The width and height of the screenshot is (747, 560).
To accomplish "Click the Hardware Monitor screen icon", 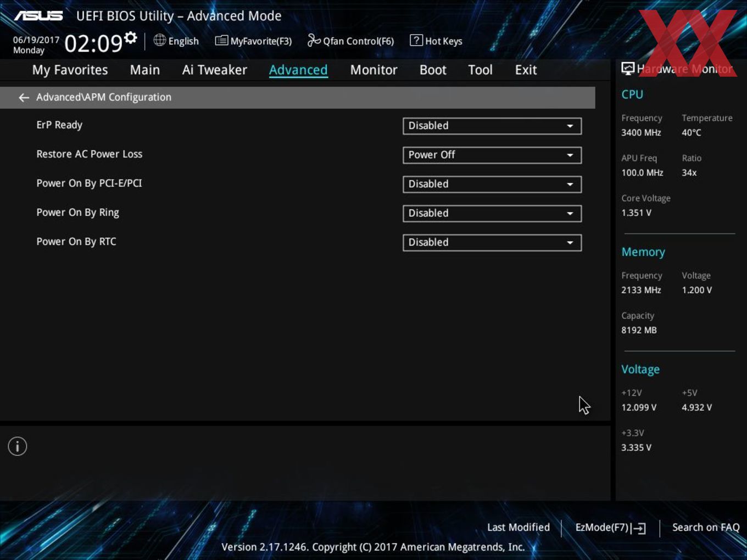I will point(628,69).
